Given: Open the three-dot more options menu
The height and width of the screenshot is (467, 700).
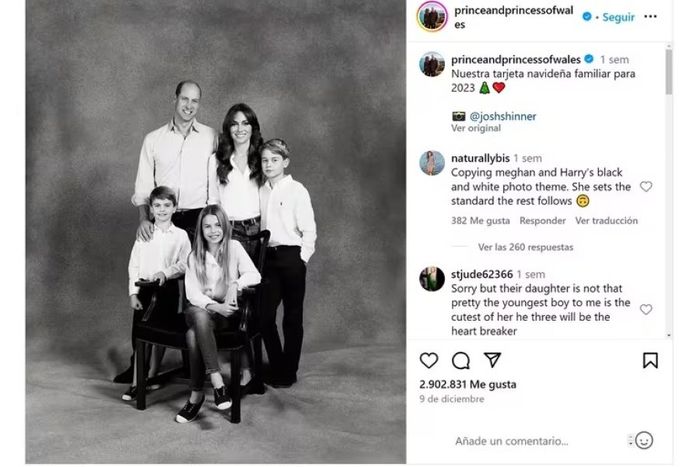Looking at the screenshot, I should pos(651,17).
